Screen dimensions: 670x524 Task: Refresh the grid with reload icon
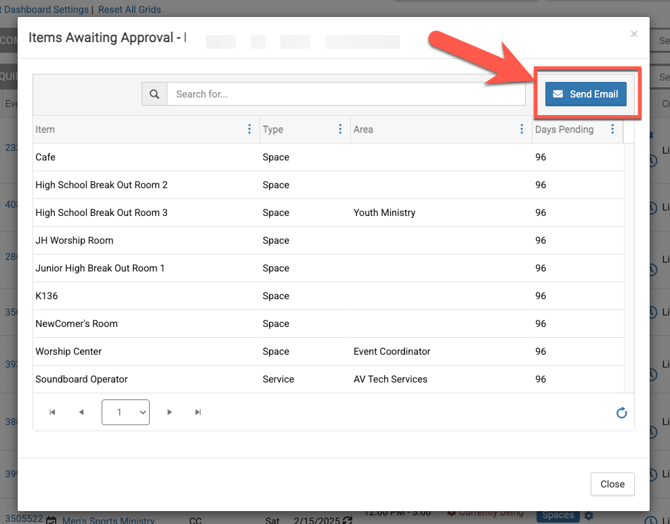point(621,413)
